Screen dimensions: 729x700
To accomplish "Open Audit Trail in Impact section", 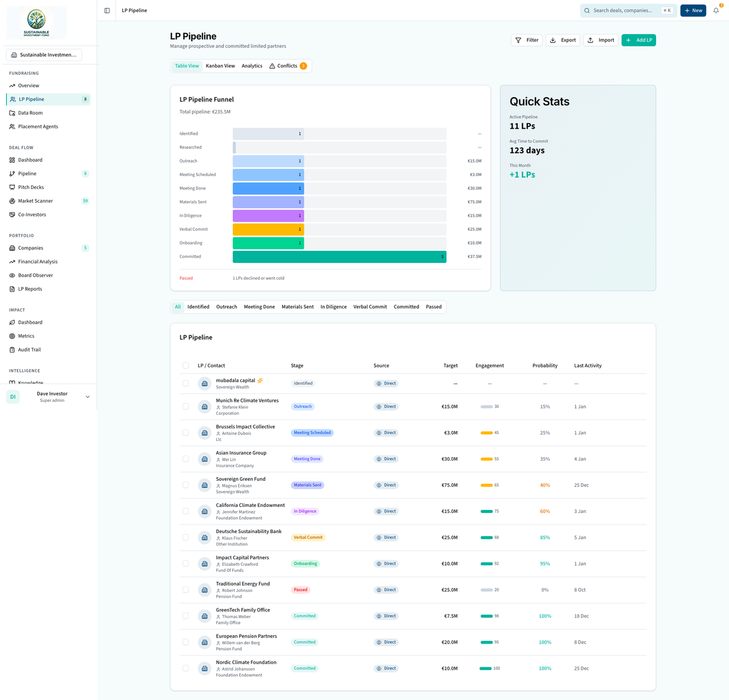I will [29, 350].
